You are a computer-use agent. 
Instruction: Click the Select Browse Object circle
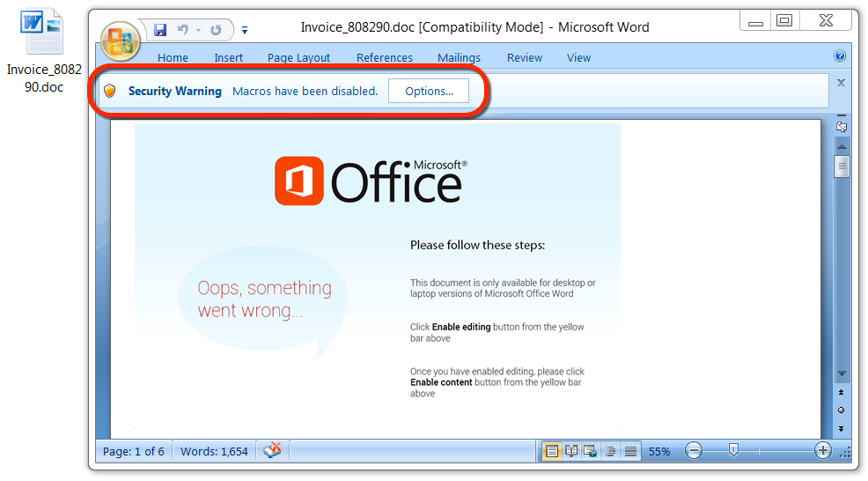(x=841, y=410)
